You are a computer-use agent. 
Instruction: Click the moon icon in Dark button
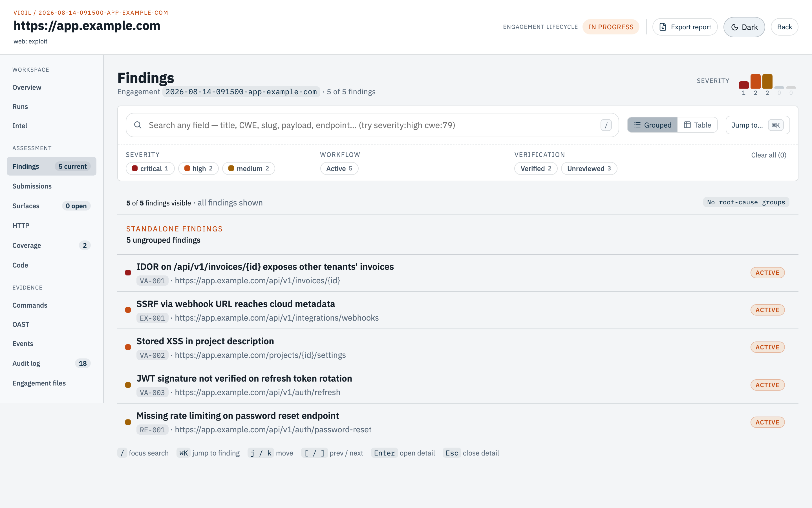pyautogui.click(x=734, y=27)
